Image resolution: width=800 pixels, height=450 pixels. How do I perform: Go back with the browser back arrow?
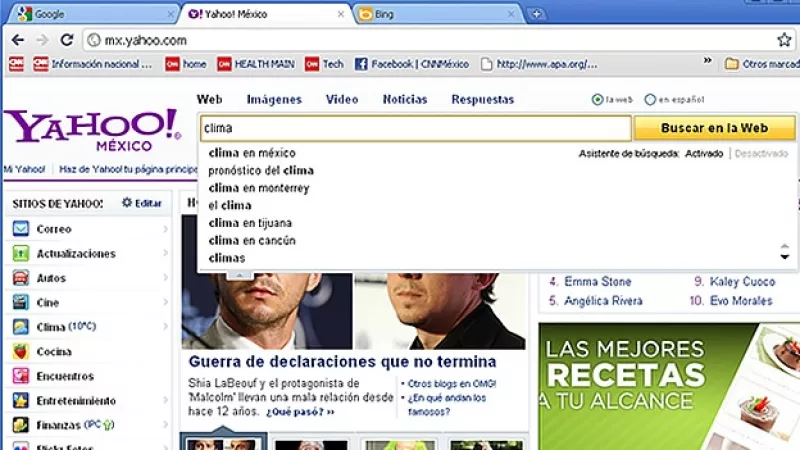click(x=18, y=40)
